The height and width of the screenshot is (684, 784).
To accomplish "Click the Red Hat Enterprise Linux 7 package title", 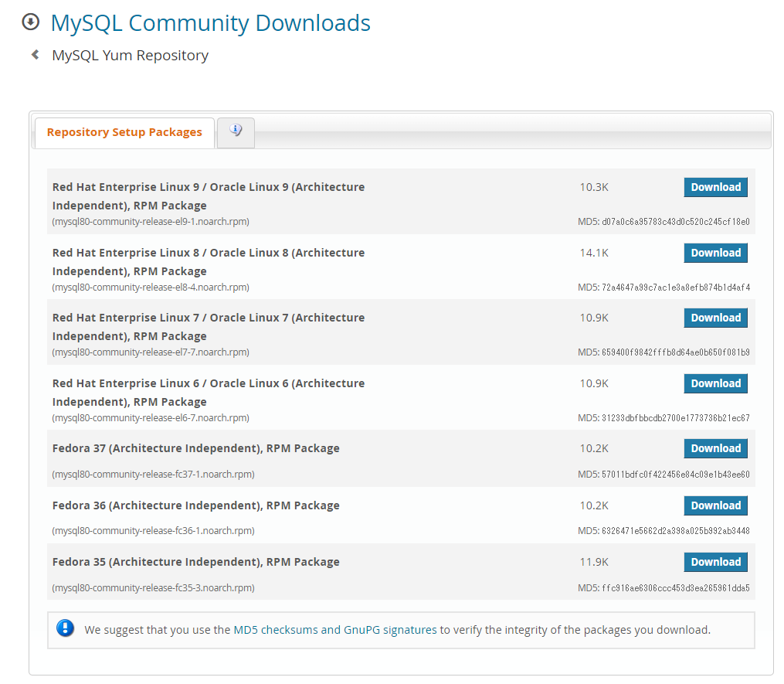I will click(x=209, y=327).
